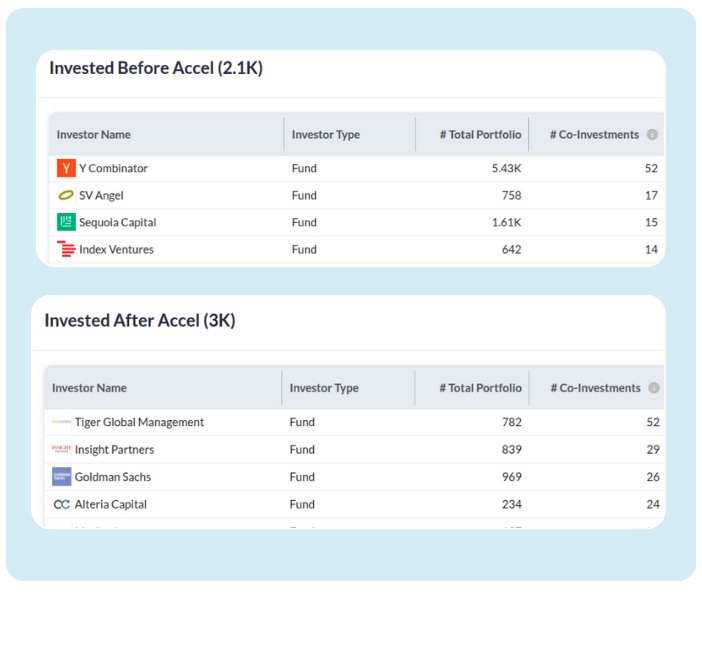Click Alteria Capital's co-investments count 24
702x665 pixels.
tap(653, 505)
